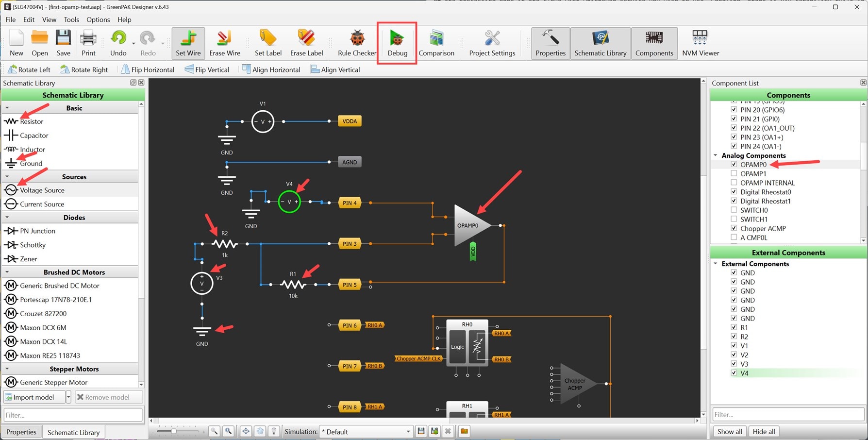Open simulation folder icon
The width and height of the screenshot is (868, 440).
point(464,431)
